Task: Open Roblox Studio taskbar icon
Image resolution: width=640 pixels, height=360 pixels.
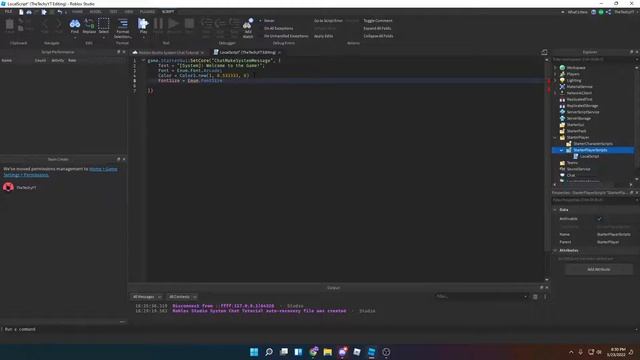Action: [x=371, y=352]
